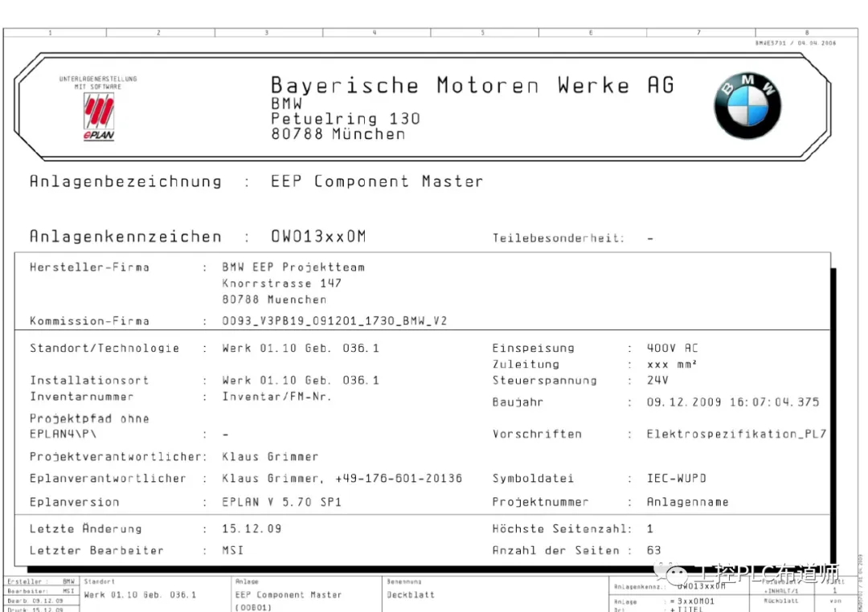Select the heading "Bayerische Motoren Werke AG"
Image resolution: width=868 pixels, height=612 pixels.
click(x=473, y=85)
